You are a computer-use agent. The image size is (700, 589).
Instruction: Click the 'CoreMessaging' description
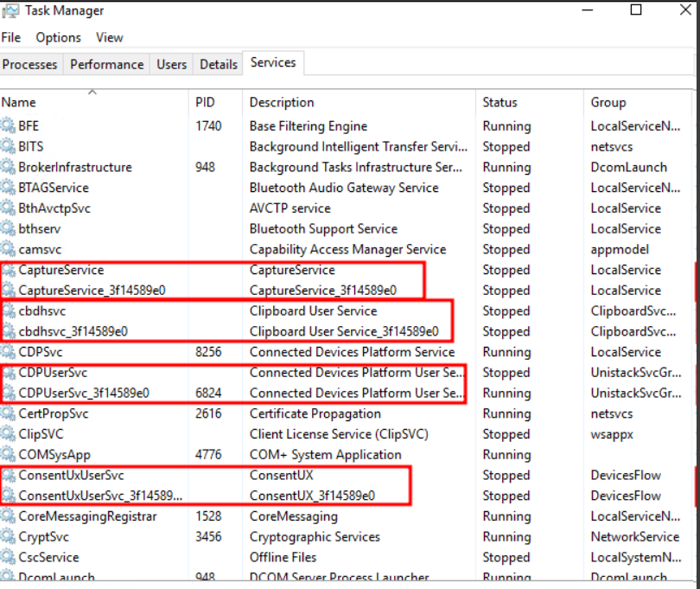[x=294, y=517]
